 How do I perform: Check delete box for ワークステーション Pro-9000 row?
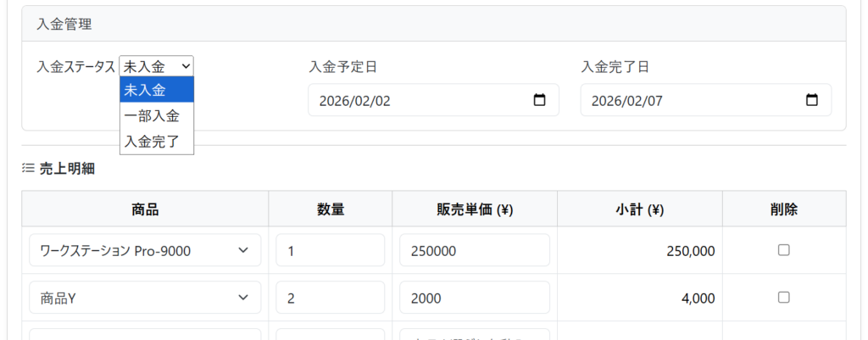pyautogui.click(x=783, y=250)
